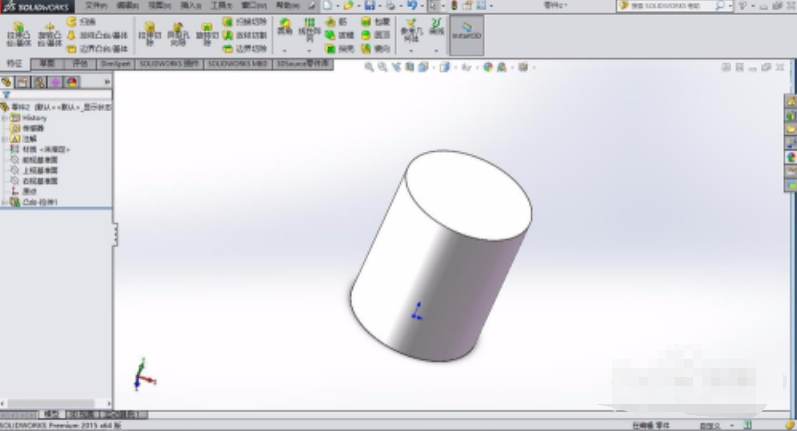Click the Rebuild traffic light icon
797x431 pixels.
tap(454, 6)
